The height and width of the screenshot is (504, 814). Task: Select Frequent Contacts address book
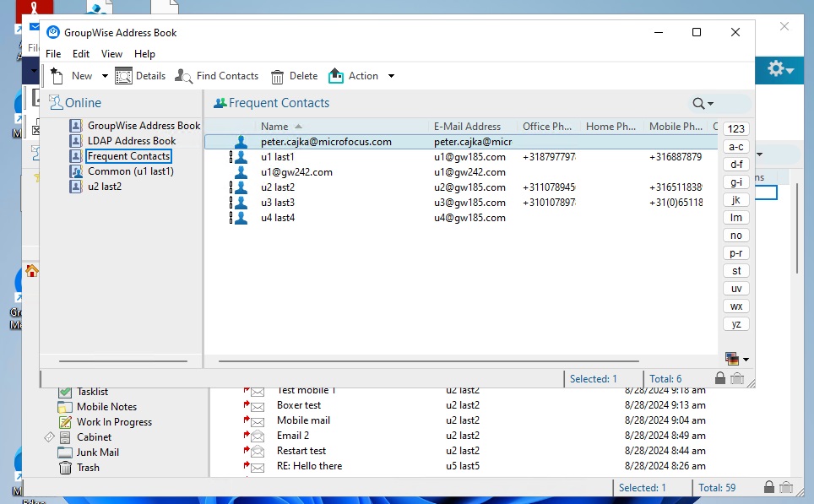coord(128,156)
